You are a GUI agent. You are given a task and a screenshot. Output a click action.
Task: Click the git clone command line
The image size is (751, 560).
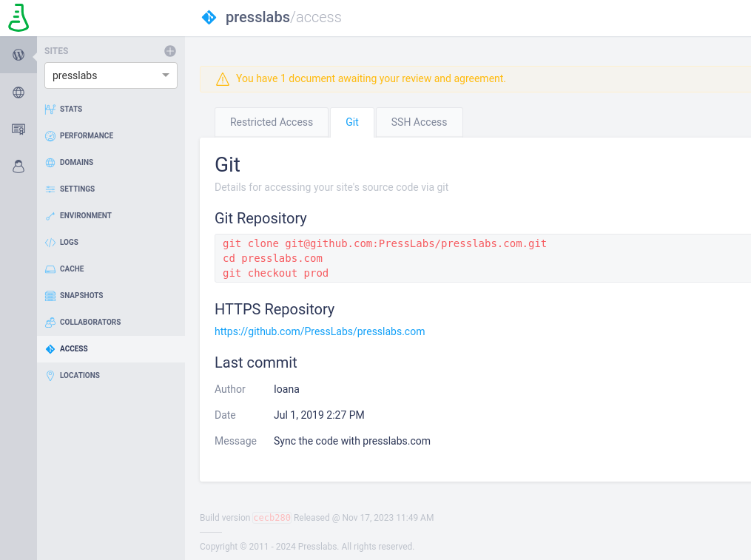tap(384, 243)
